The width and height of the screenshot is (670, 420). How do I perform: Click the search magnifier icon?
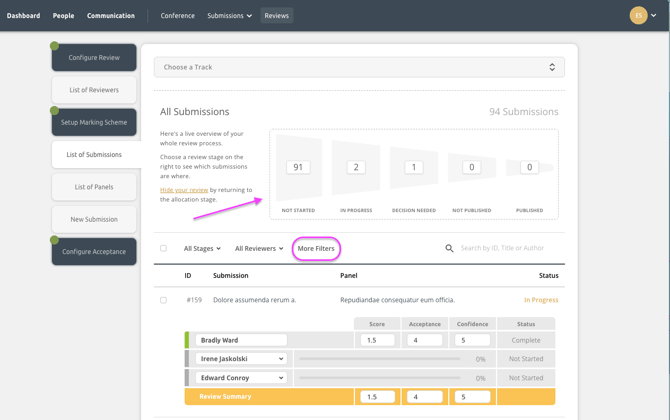(449, 248)
